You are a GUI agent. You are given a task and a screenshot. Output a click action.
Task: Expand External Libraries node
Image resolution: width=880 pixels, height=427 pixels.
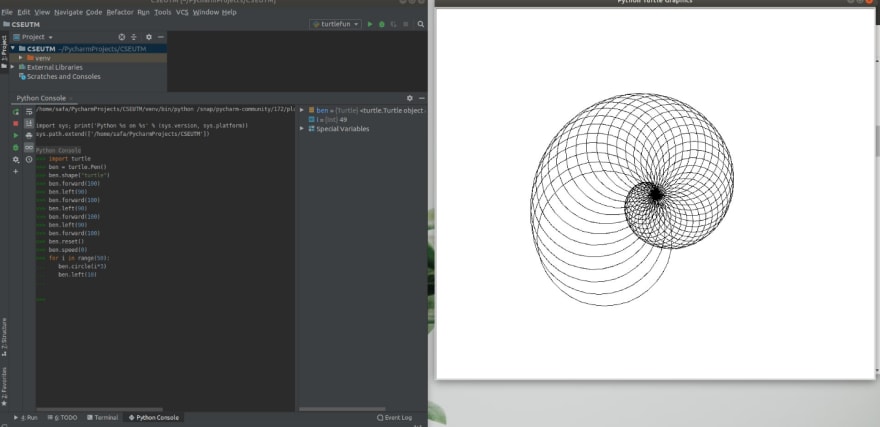tap(13, 67)
